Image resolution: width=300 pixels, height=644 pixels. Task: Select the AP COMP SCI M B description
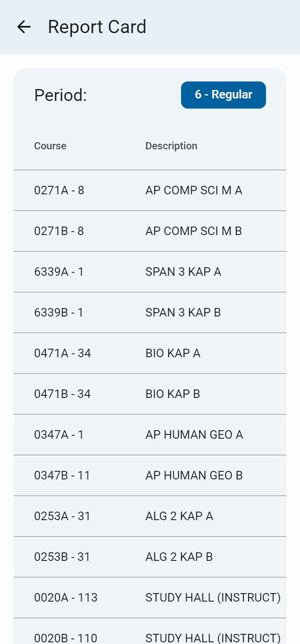[x=193, y=231]
